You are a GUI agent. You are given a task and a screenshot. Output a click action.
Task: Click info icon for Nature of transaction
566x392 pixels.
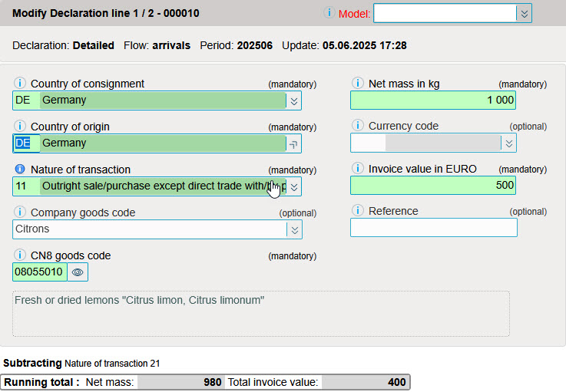21,170
